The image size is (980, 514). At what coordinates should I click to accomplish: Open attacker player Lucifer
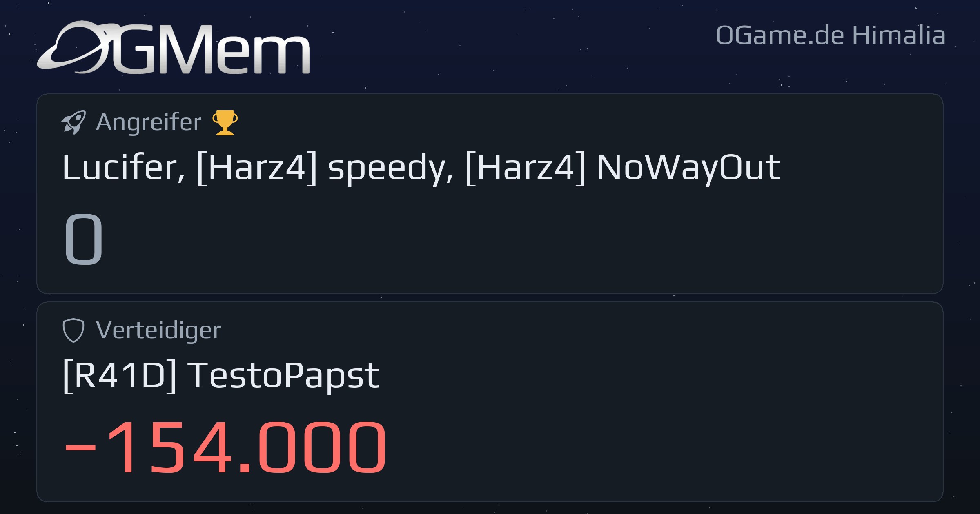[x=120, y=167]
